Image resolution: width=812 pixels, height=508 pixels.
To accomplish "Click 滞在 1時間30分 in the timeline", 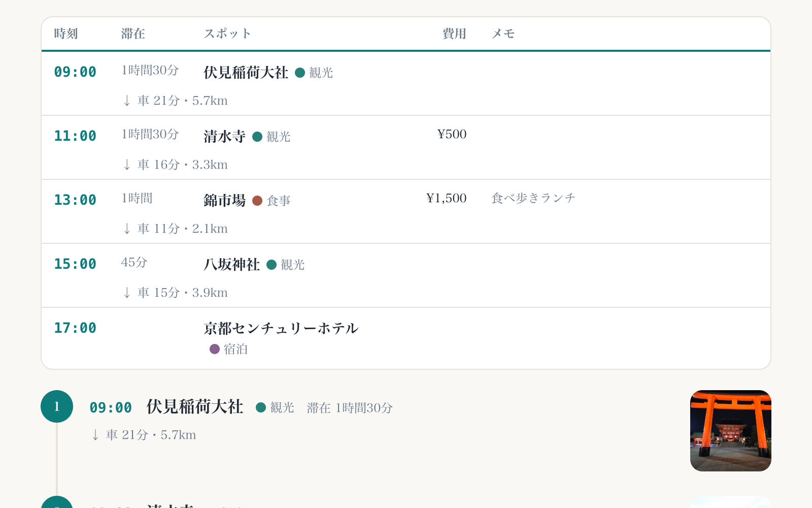I will [x=350, y=408].
